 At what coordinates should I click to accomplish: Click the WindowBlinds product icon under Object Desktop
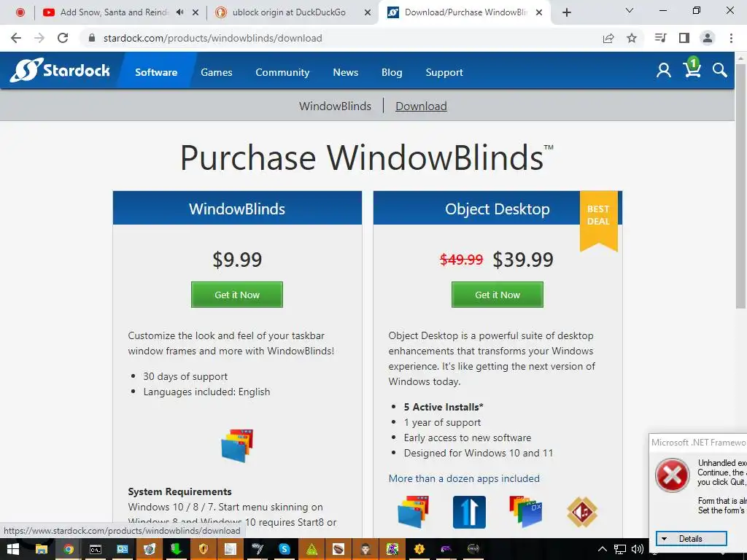[x=413, y=512]
